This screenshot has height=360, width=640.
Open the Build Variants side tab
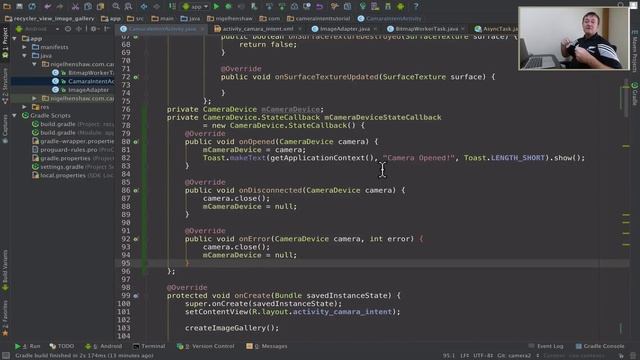5,271
